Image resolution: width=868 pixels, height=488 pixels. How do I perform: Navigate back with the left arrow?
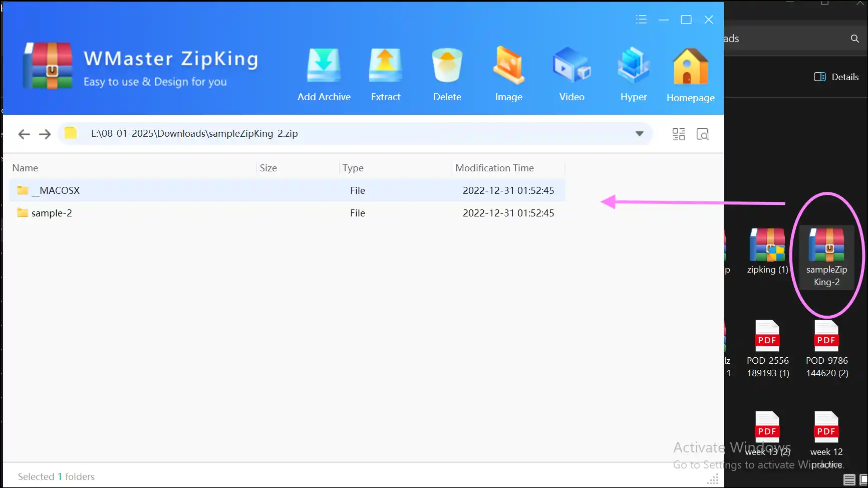pyautogui.click(x=24, y=134)
